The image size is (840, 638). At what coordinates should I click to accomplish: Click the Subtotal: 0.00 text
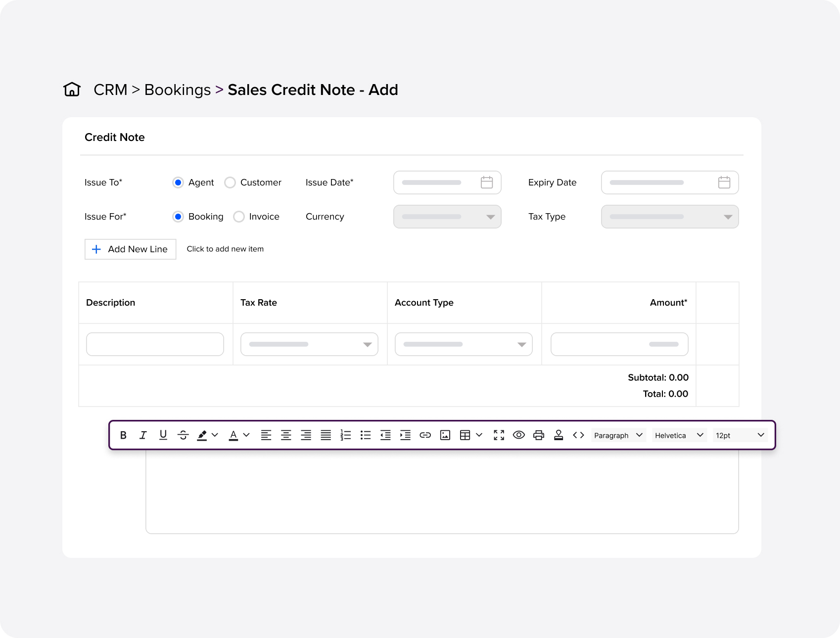tap(658, 377)
